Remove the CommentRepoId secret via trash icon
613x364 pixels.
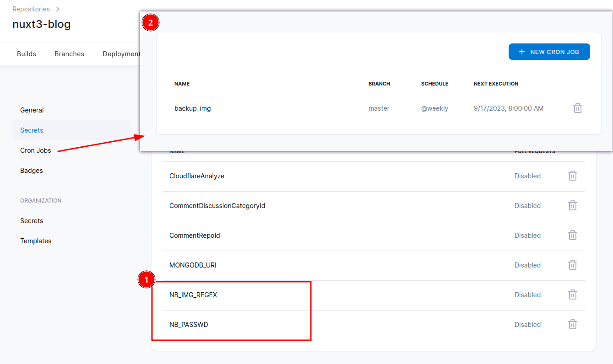[x=572, y=236]
